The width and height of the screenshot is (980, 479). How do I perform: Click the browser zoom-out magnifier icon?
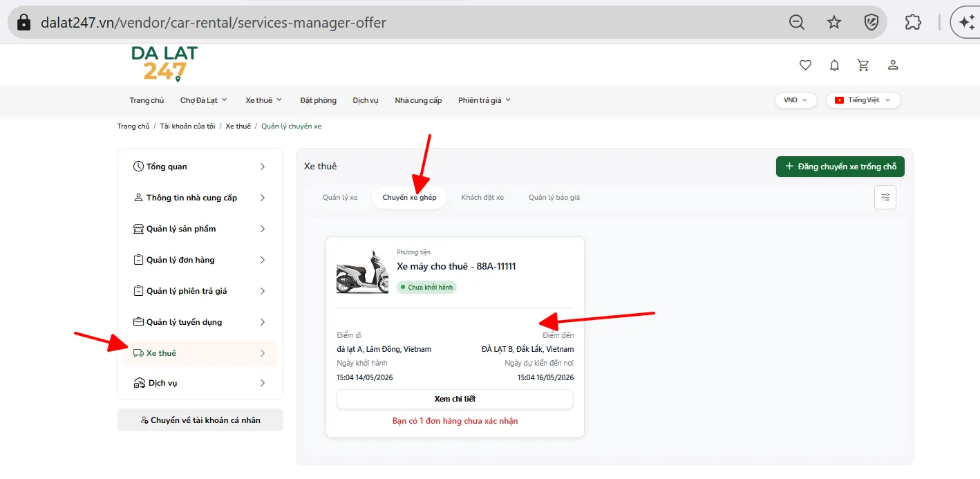[797, 22]
